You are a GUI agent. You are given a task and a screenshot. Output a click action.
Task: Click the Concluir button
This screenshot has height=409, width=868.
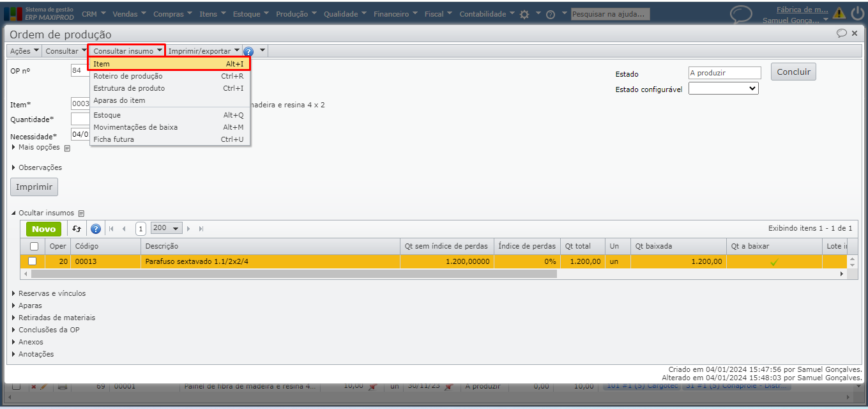[793, 72]
